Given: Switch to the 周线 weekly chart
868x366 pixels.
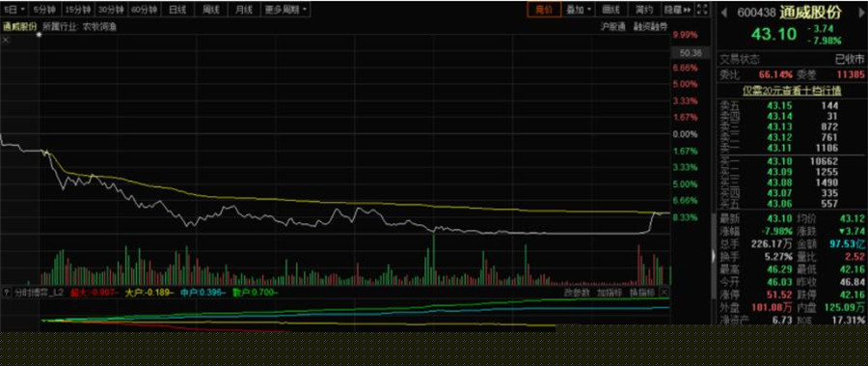Looking at the screenshot, I should coord(211,10).
